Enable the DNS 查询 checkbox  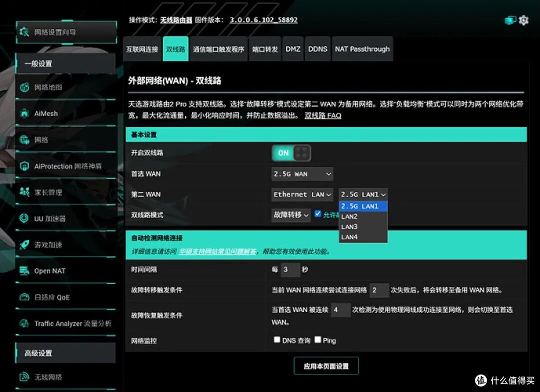[277, 339]
